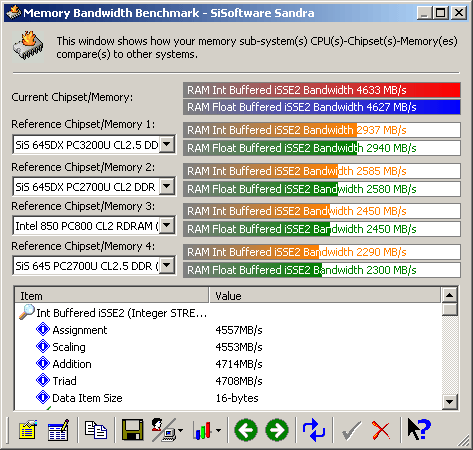
Task: Open Reference Chipset/Memory 4 dropdown
Action: coord(167,265)
